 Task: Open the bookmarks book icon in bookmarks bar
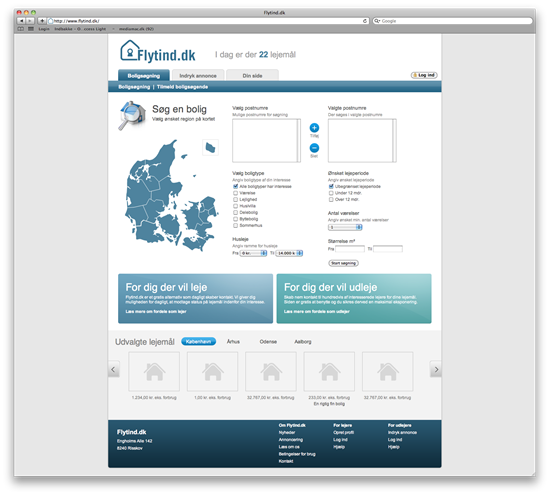coord(21,29)
